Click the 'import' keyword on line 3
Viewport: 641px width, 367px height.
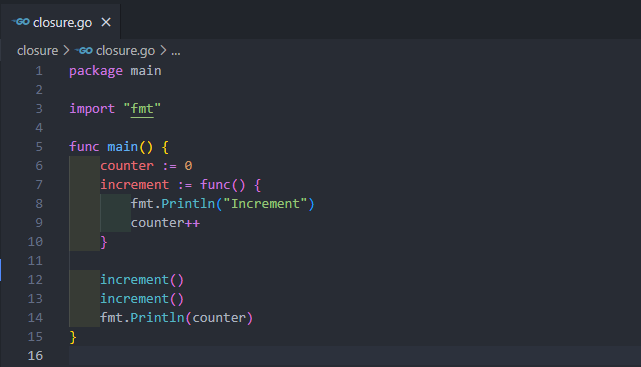[92, 109]
